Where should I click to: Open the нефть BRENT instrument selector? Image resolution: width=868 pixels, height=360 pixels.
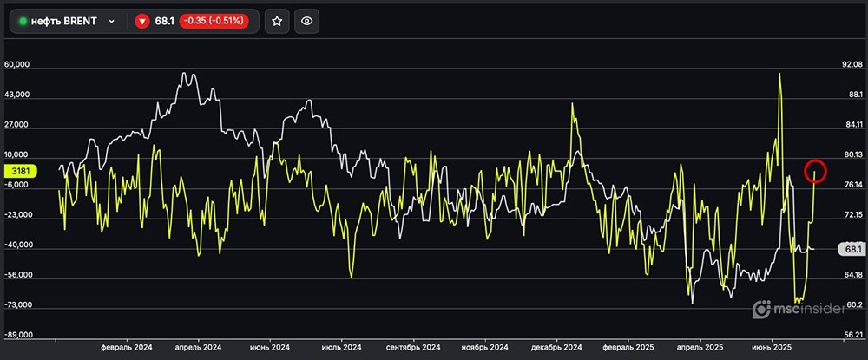[x=66, y=21]
